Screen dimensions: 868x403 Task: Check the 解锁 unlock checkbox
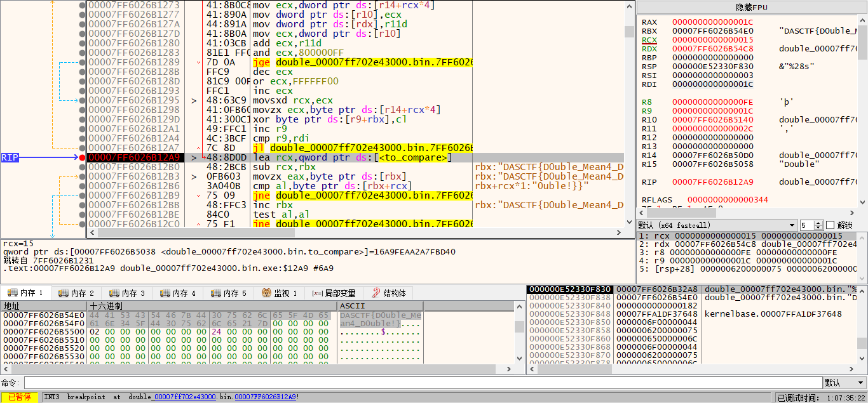click(831, 225)
